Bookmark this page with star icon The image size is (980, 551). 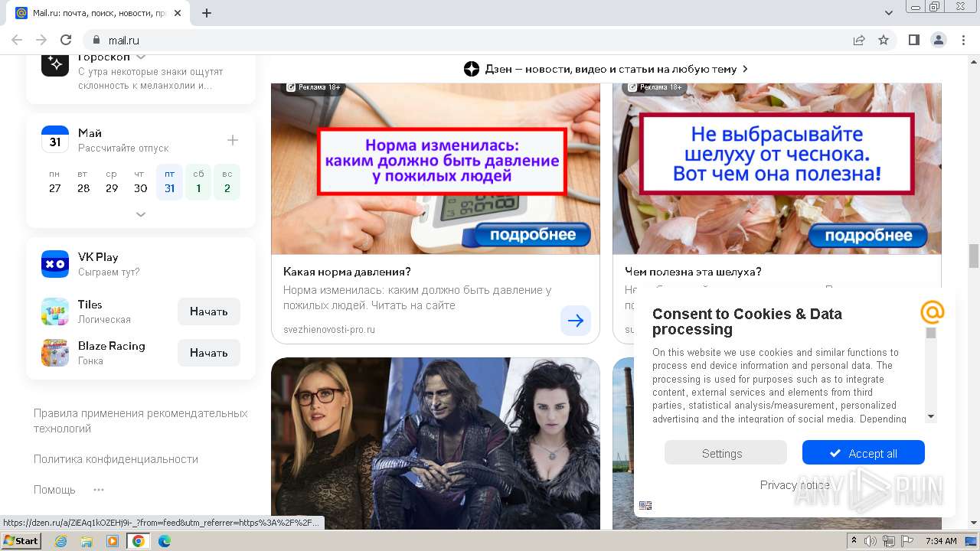point(884,40)
